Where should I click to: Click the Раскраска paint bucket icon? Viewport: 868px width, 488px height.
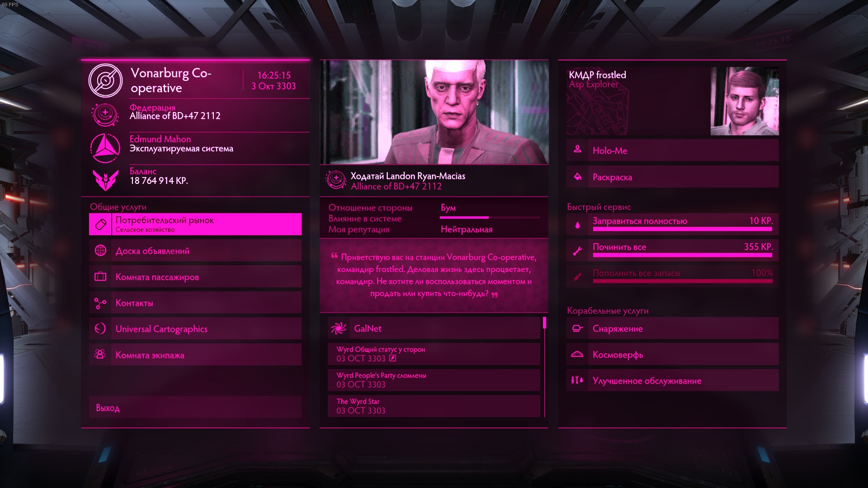pyautogui.click(x=577, y=177)
